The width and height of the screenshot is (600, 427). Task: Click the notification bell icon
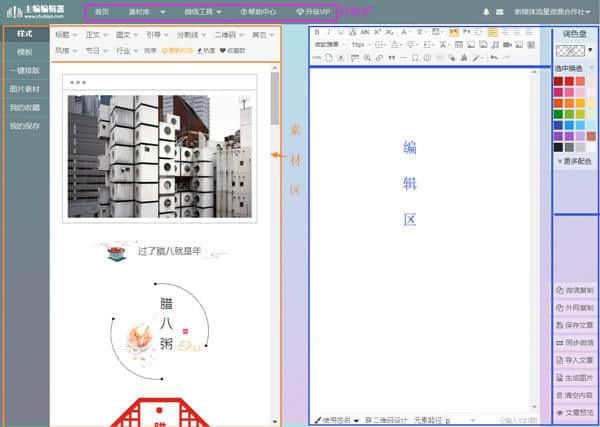tap(487, 12)
